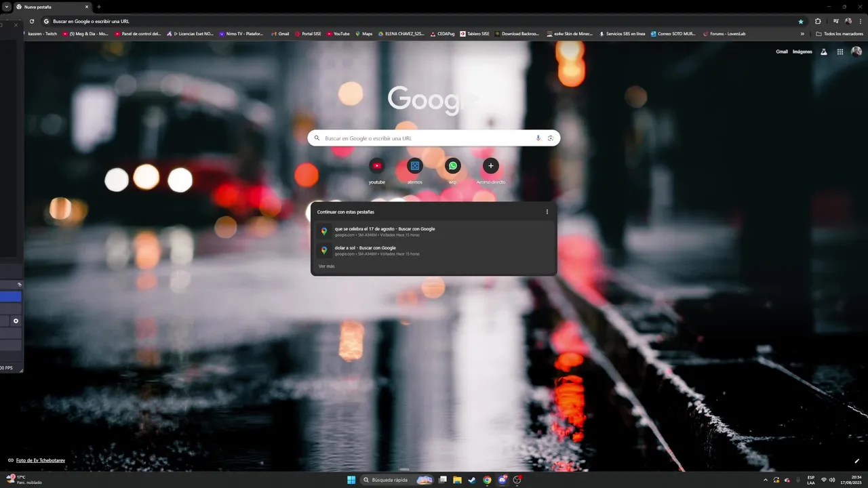The height and width of the screenshot is (488, 868).
Task: Open the Windows Start button
Action: [x=351, y=480]
